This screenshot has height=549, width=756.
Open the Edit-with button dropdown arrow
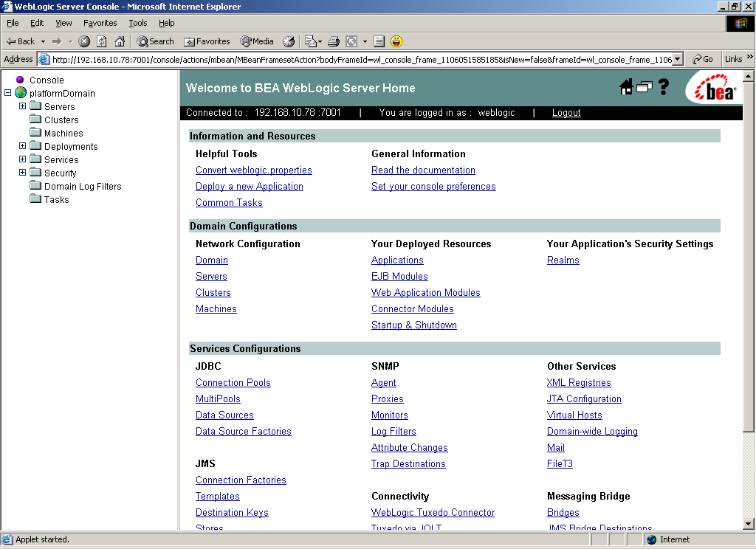(x=365, y=41)
